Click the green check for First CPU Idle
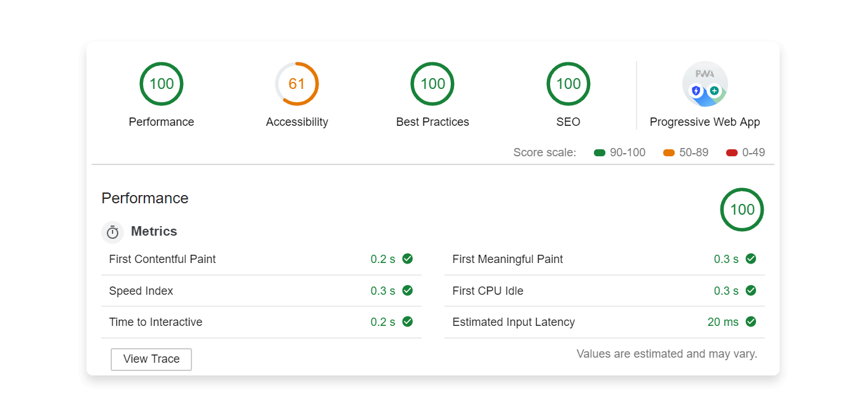The width and height of the screenshot is (868, 418). (x=750, y=290)
